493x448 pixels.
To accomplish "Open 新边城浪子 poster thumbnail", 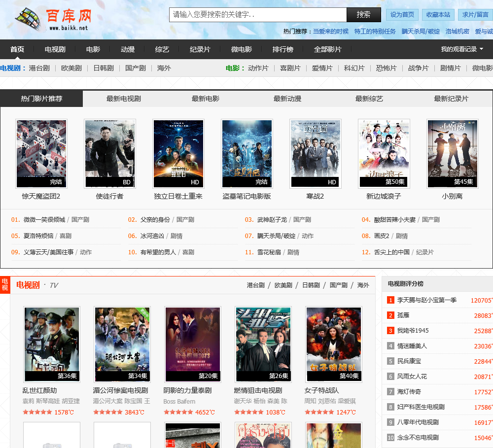I will point(384,154).
